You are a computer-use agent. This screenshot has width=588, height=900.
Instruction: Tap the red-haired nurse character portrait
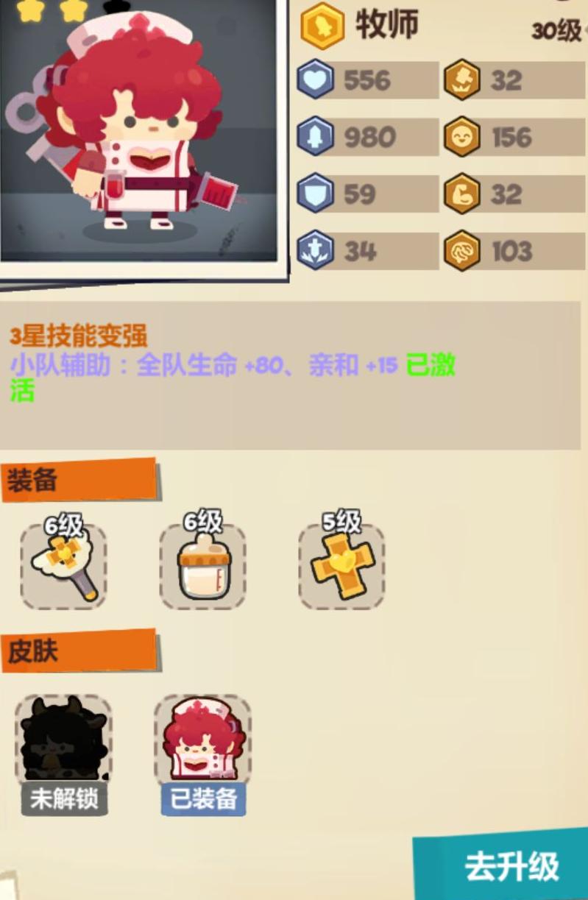point(138,131)
